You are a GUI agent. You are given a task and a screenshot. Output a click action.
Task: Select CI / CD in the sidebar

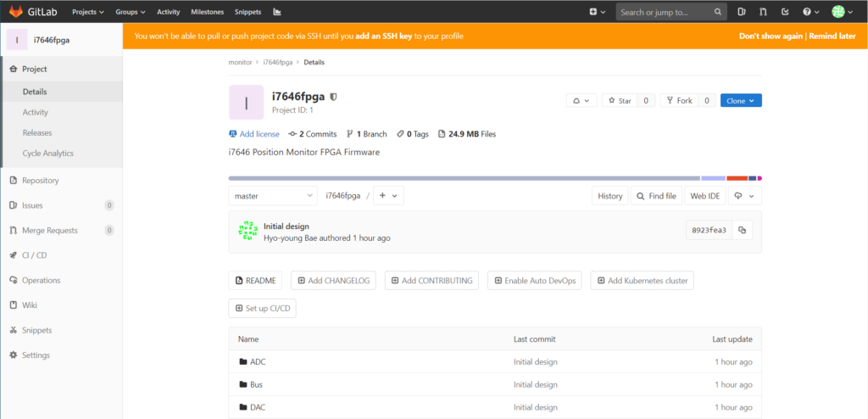[x=35, y=255]
